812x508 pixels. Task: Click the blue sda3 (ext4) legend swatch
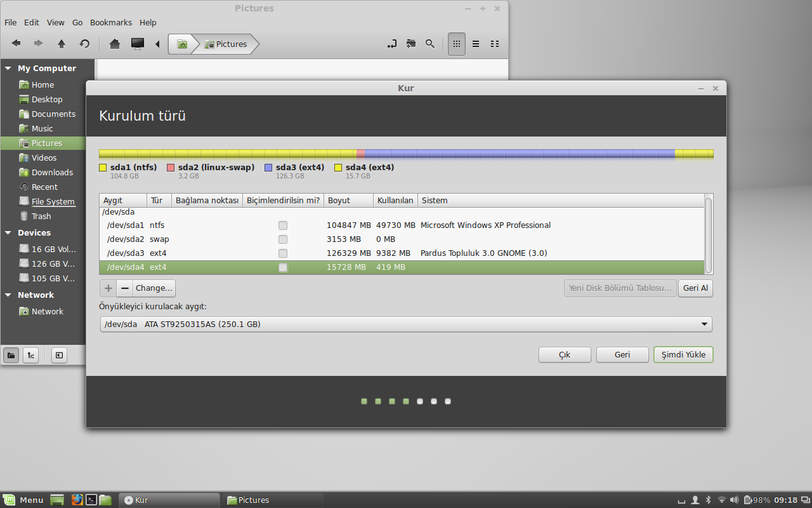click(x=268, y=168)
